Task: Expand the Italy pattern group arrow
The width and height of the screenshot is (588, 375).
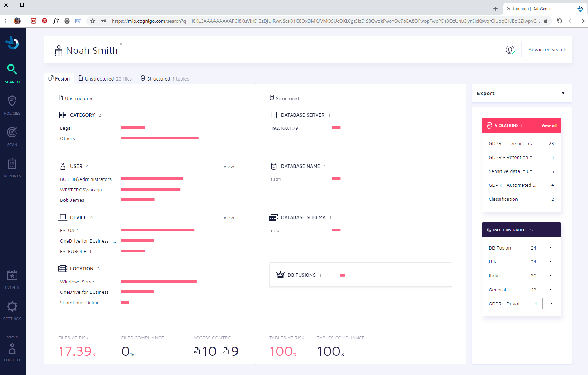Action: click(x=550, y=276)
